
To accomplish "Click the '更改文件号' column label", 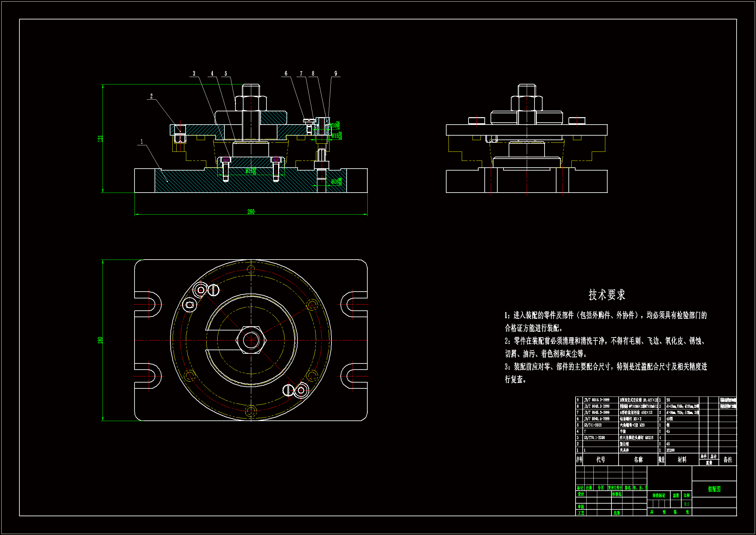I will tap(615, 488).
